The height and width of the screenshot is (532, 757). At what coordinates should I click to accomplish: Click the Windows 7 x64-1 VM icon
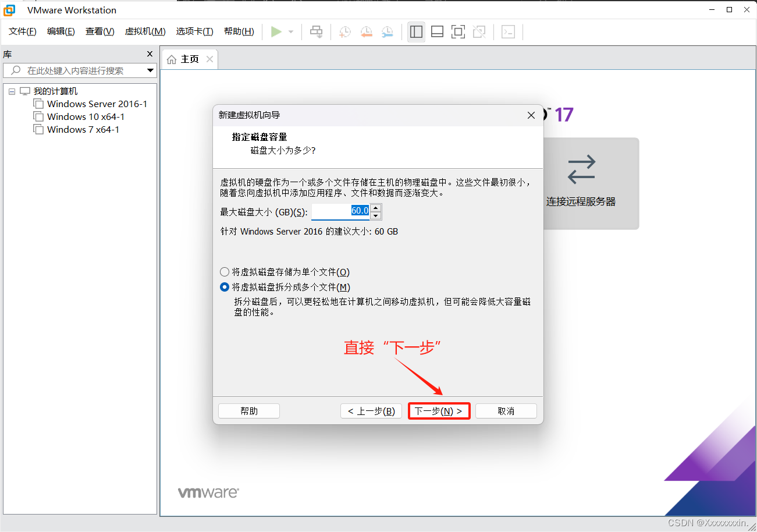click(38, 130)
